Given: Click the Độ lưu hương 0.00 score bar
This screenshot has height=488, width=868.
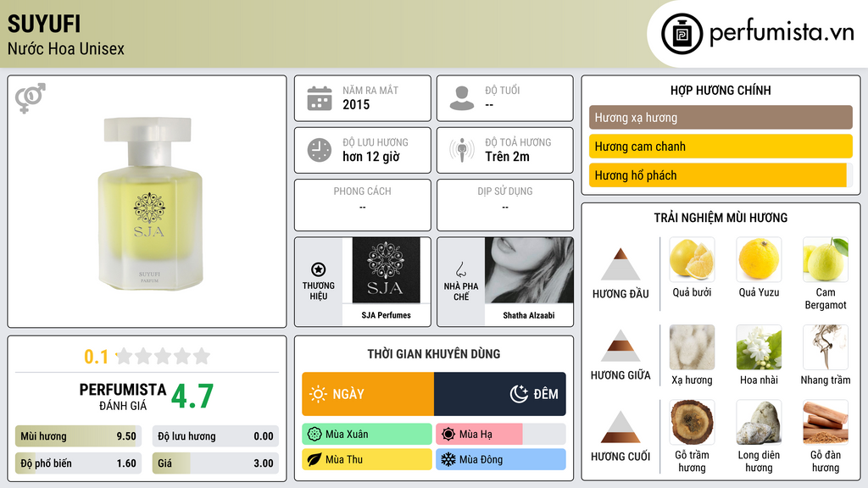Looking at the screenshot, I should point(215,436).
